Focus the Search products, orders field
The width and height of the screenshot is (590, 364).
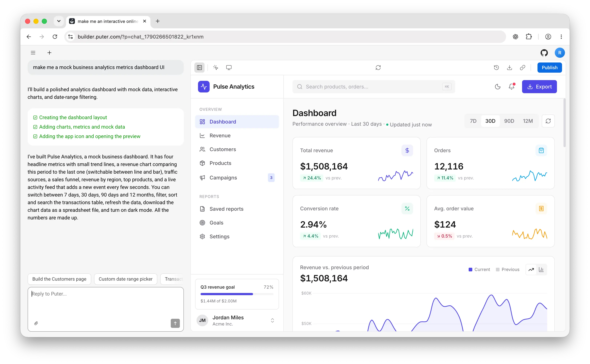pos(373,86)
